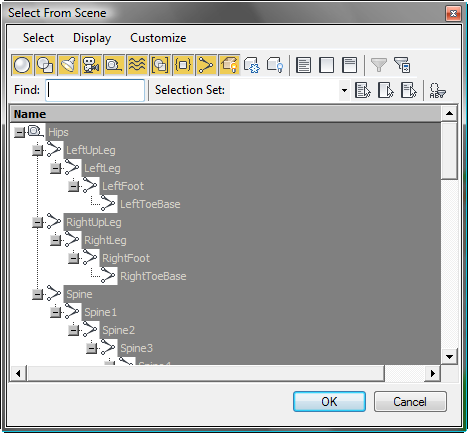Toggle Display Object XRefs braces icon
This screenshot has height=433, width=468.
[183, 65]
